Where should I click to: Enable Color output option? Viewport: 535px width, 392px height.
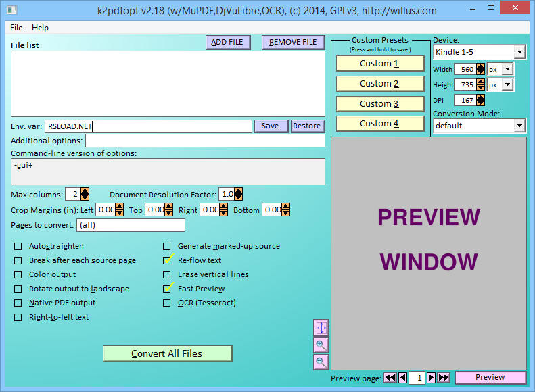18,275
